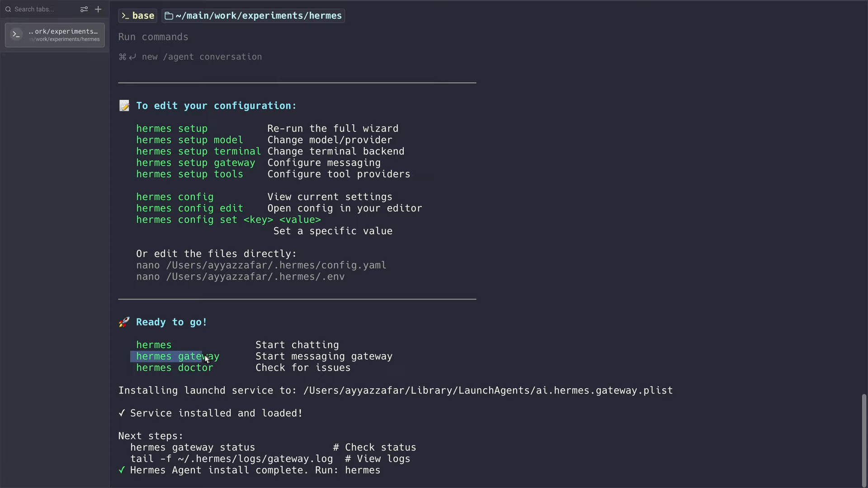The image size is (868, 488).
Task: Click the nano .env path line
Action: [x=241, y=277]
